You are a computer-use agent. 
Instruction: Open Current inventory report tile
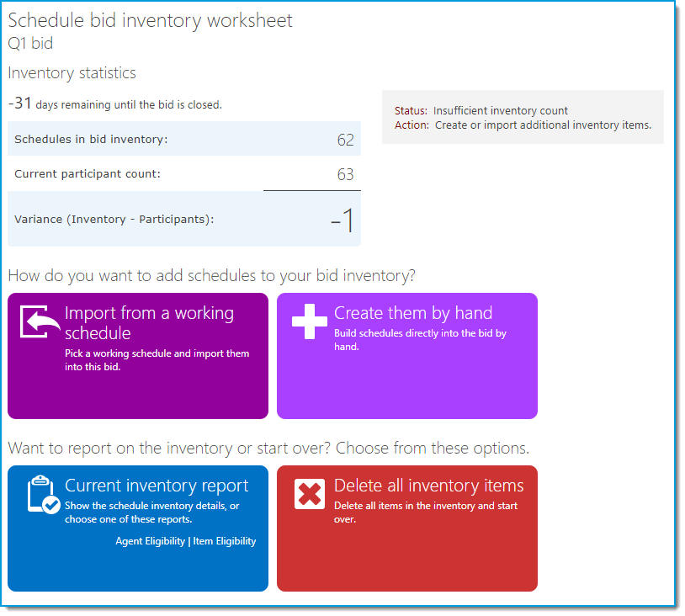coord(138,529)
